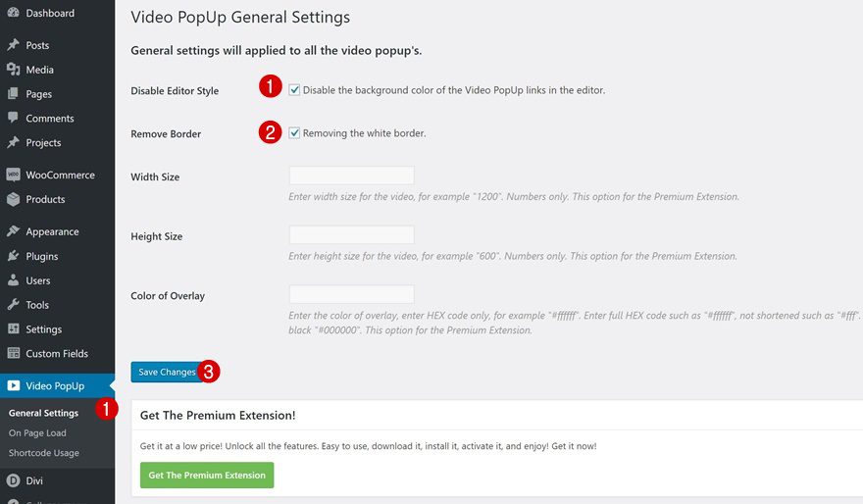The height and width of the screenshot is (504, 863).
Task: Click the Plugins plug icon
Action: pos(13,256)
